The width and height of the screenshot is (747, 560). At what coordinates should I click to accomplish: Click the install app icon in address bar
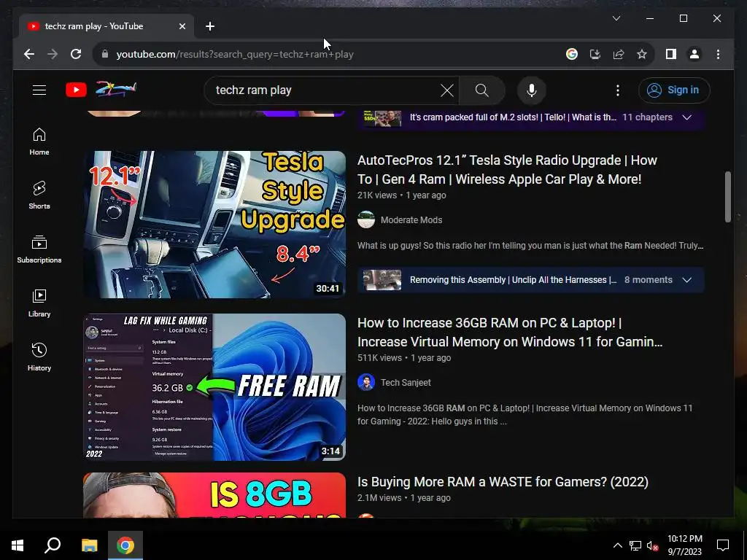point(595,54)
